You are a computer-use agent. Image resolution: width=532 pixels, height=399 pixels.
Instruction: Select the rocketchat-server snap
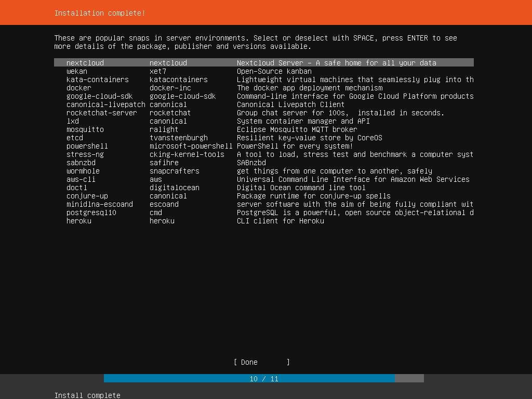263,113
